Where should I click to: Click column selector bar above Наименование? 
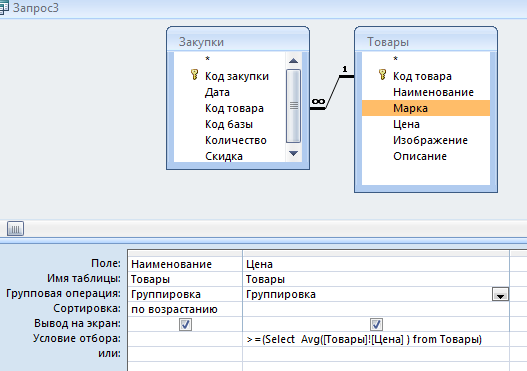click(x=185, y=253)
